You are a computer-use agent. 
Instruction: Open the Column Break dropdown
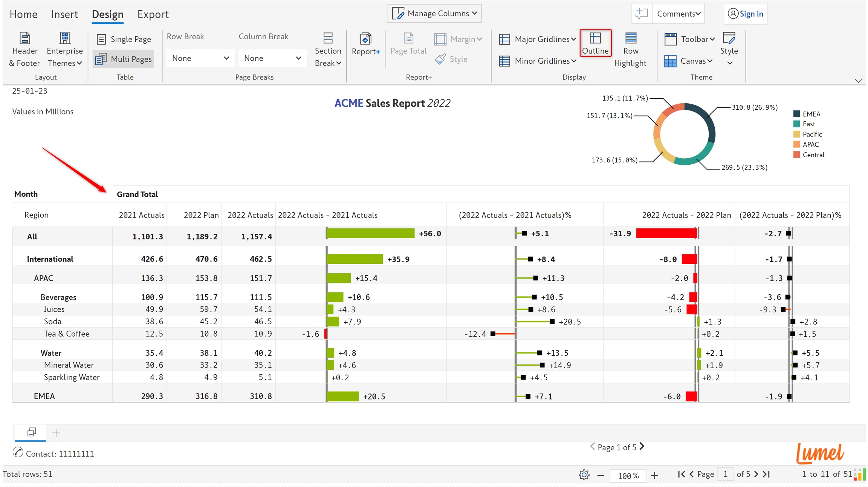[x=272, y=58]
